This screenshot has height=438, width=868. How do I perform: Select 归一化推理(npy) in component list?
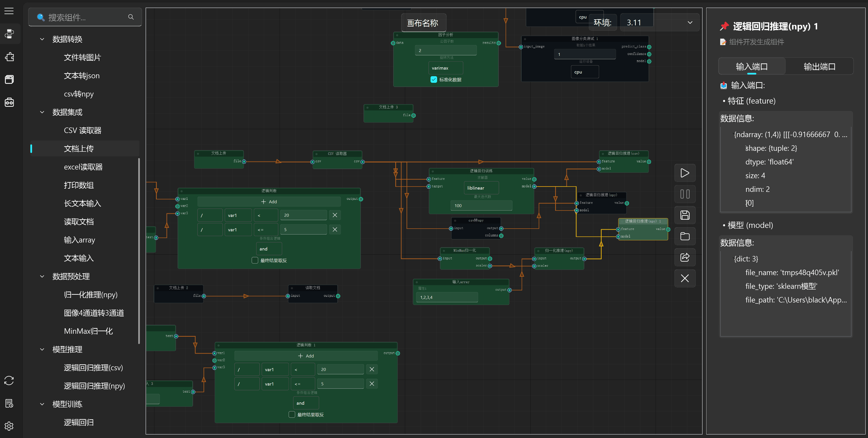pyautogui.click(x=85, y=295)
